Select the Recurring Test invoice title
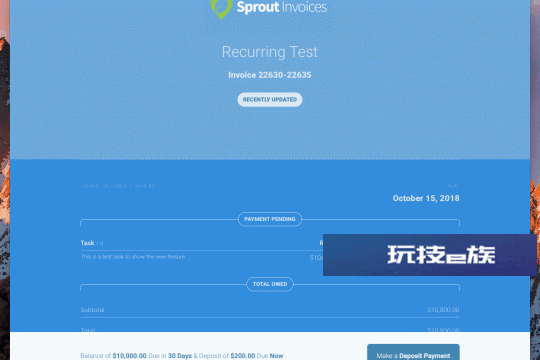This screenshot has height=360, width=540. [x=270, y=52]
